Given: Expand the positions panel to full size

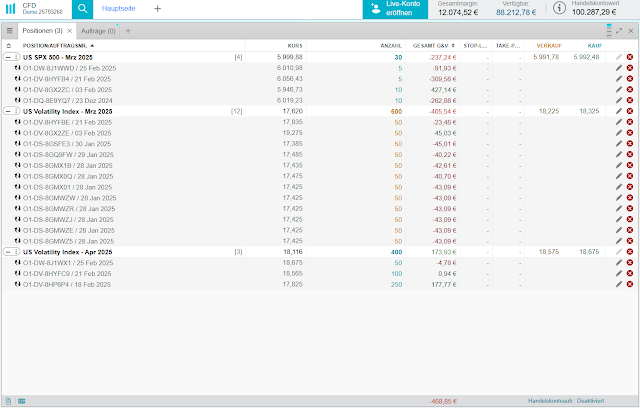Looking at the screenshot, I should pos(619,31).
